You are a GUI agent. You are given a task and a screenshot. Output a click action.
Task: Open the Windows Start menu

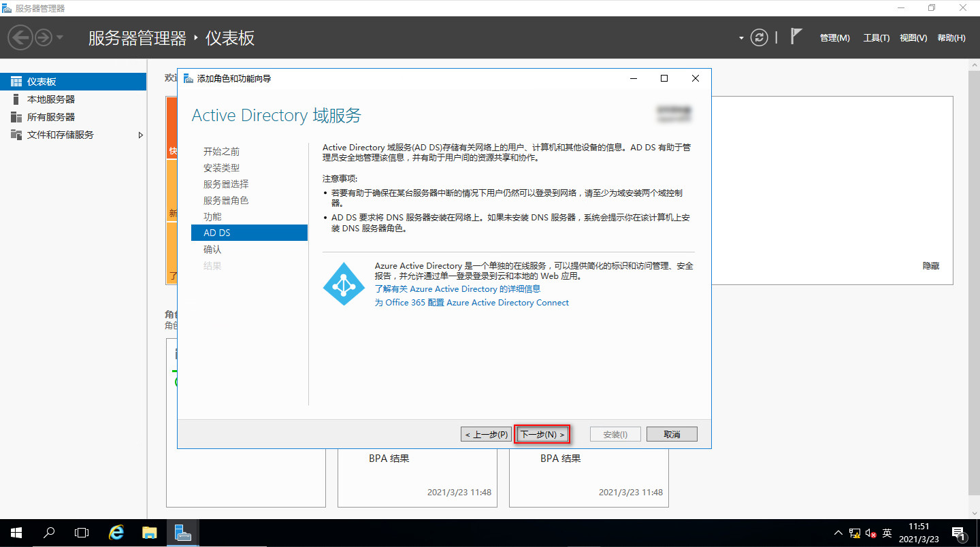pos(16,533)
